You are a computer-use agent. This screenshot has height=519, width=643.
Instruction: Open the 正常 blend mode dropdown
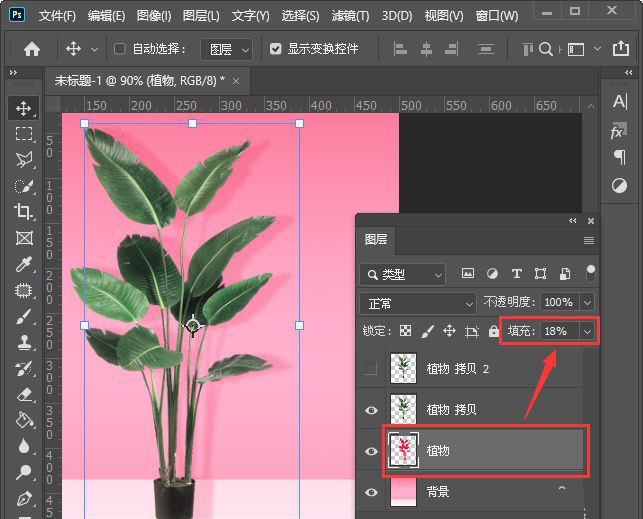point(418,303)
